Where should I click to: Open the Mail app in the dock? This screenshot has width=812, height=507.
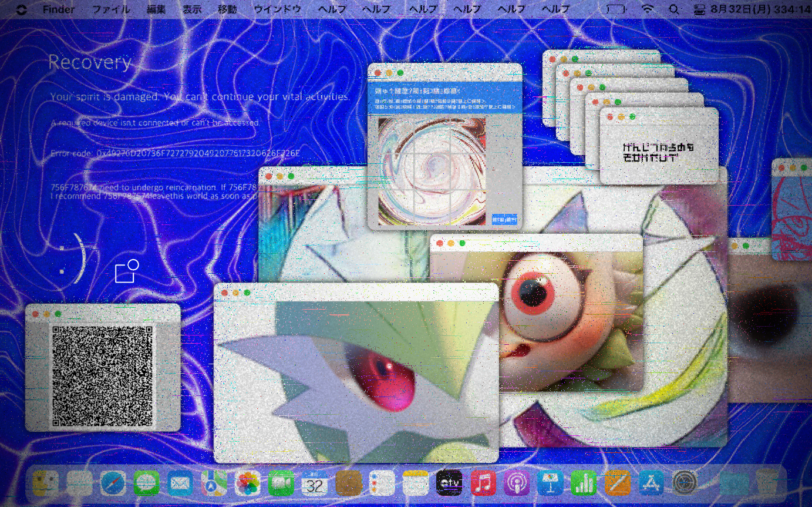180,483
